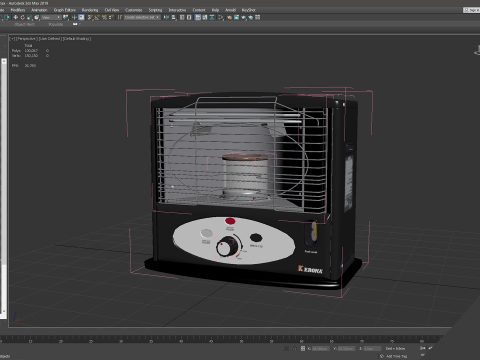
Task: Click the ribbon minimize toggle button
Action: click(x=76, y=24)
